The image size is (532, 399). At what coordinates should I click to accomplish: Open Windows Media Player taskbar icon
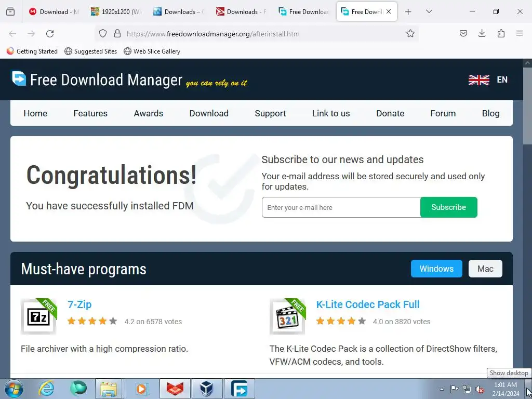pyautogui.click(x=141, y=389)
